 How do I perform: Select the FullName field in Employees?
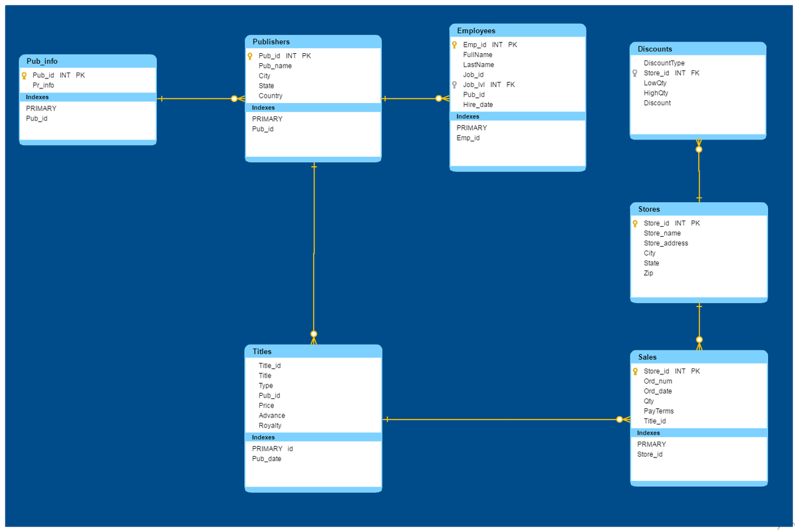point(477,55)
